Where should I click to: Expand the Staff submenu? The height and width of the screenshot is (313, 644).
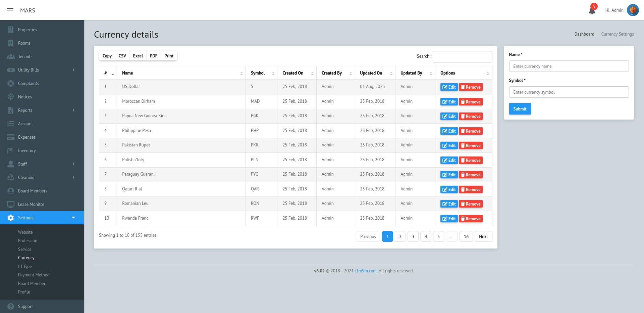pyautogui.click(x=42, y=164)
